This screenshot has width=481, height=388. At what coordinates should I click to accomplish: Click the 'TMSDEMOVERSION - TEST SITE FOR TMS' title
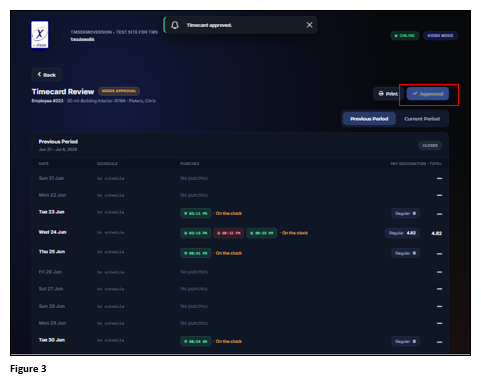114,32
